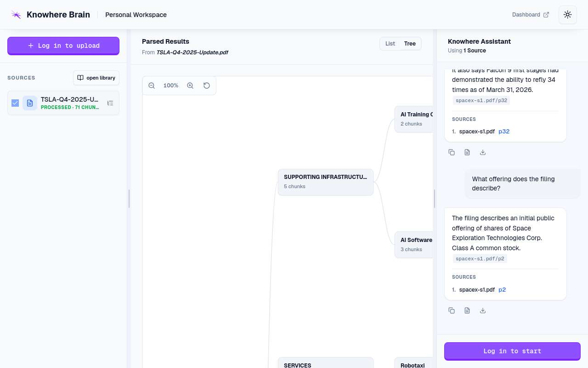
Task: Click the Log in to upload button
Action: 63,46
